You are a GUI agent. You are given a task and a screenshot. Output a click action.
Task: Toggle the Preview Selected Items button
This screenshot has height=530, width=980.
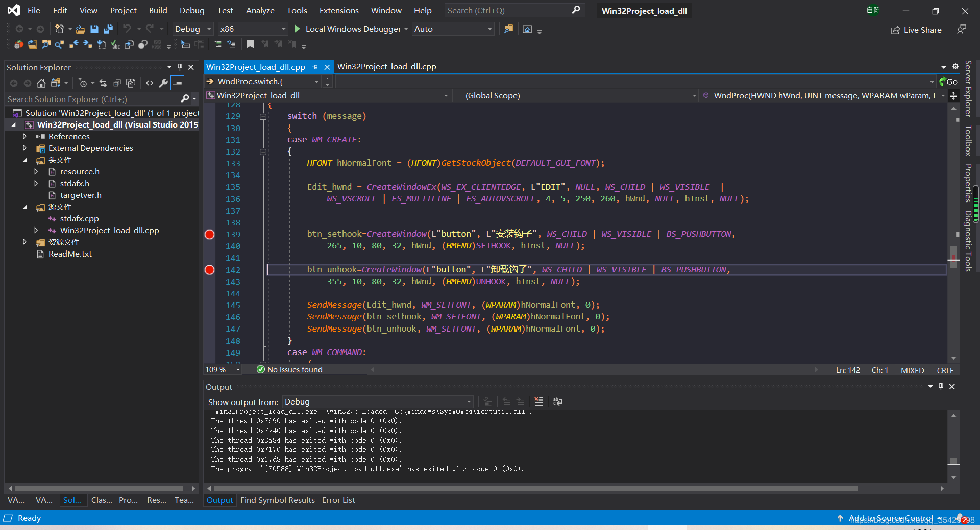pos(177,83)
